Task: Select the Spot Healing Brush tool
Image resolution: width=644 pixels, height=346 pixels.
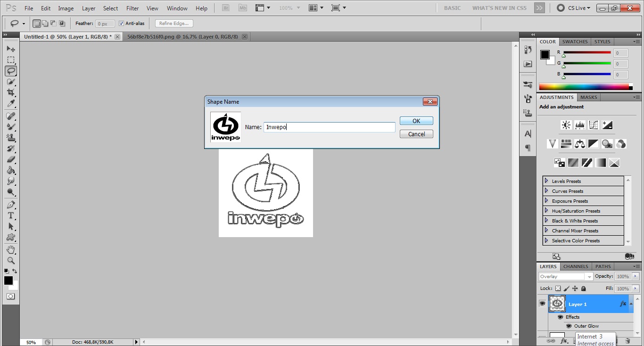Action: tap(11, 116)
